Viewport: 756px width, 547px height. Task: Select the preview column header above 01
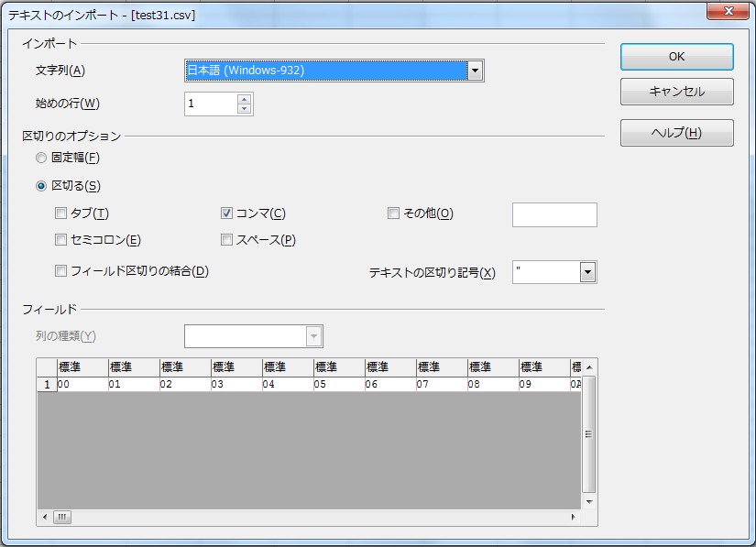(x=134, y=367)
